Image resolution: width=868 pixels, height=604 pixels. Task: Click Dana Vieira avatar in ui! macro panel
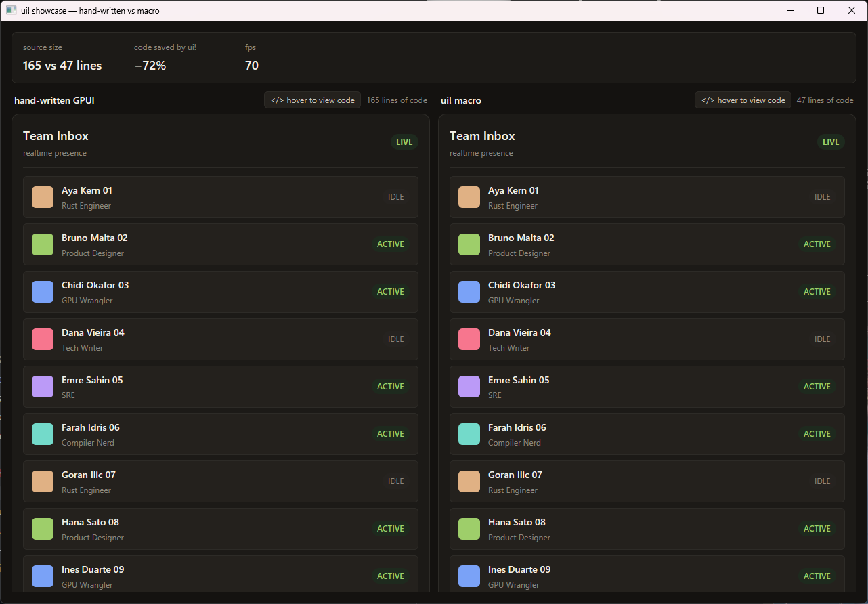pos(469,339)
